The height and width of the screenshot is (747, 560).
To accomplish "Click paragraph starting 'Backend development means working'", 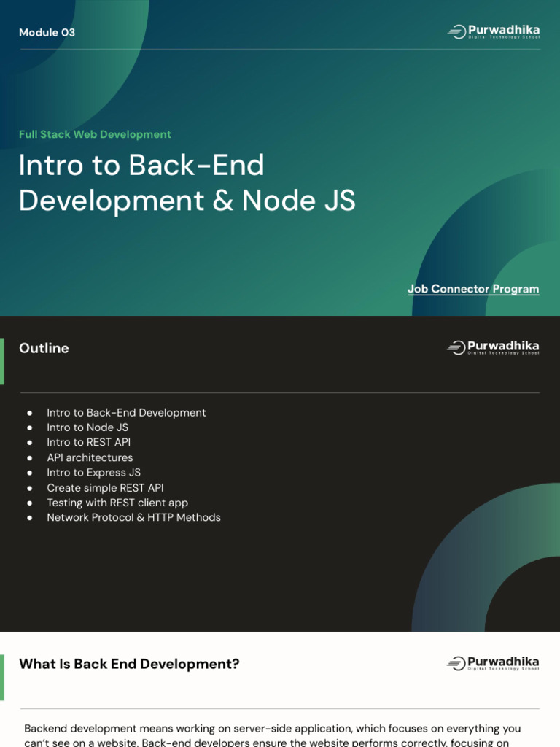I will point(273,735).
